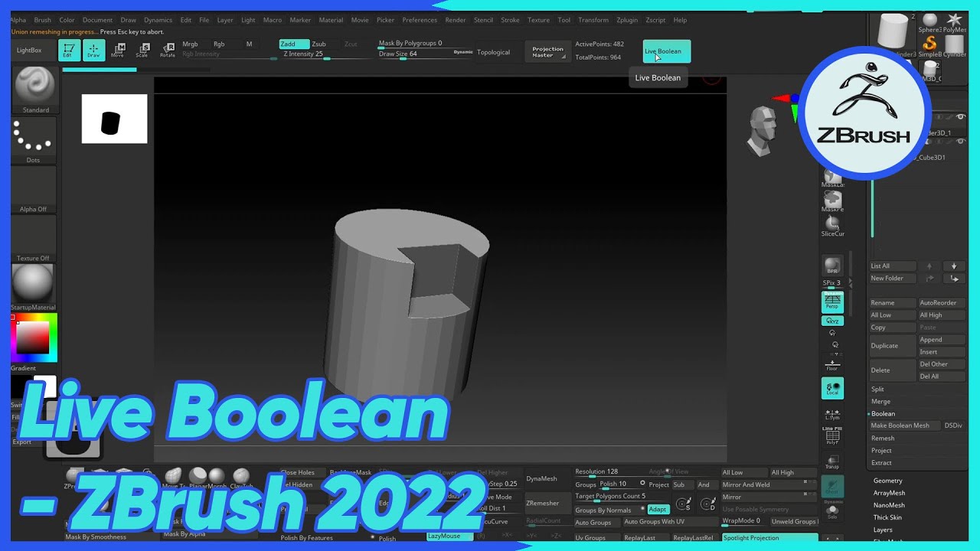This screenshot has height=551, width=980.
Task: Expand the Merge section
Action: (x=880, y=401)
